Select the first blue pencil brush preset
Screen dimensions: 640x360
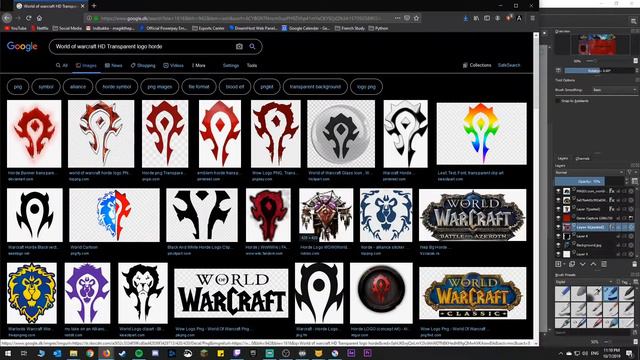pos(563,293)
